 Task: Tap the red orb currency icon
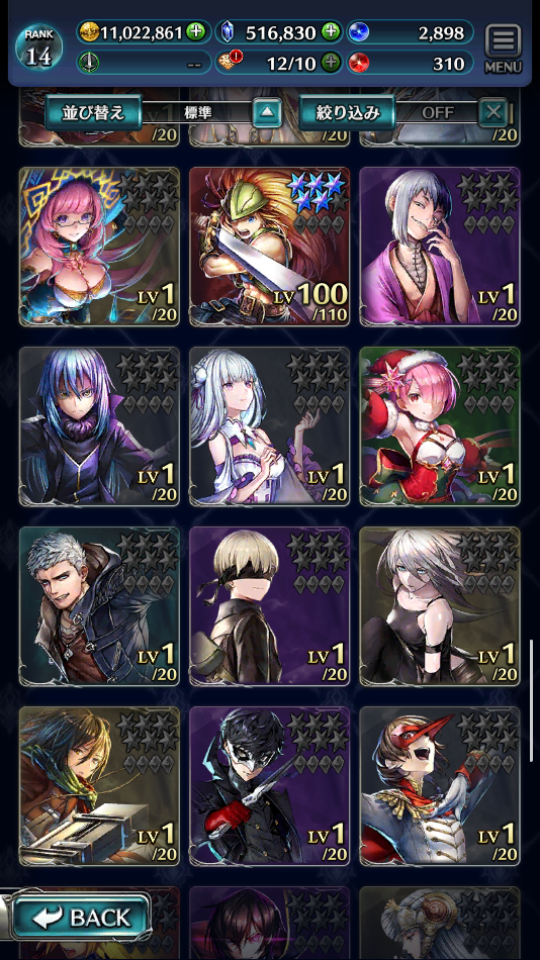(356, 62)
